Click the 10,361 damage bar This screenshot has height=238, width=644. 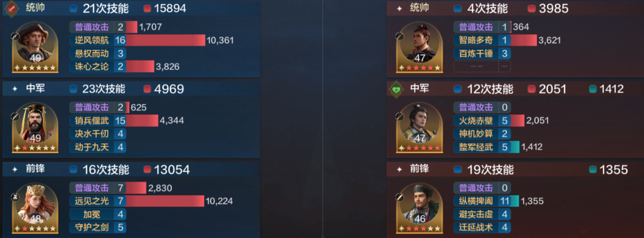pyautogui.click(x=165, y=40)
